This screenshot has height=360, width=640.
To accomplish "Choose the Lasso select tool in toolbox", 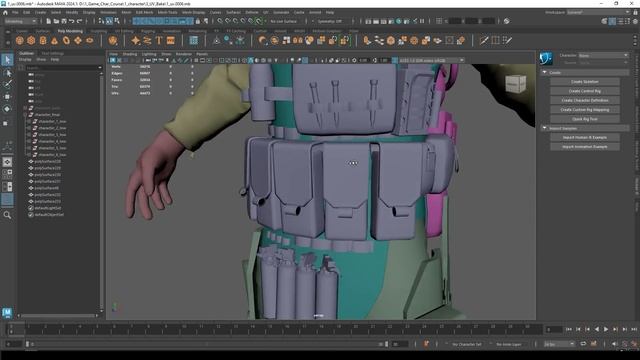I will pos(7,73).
